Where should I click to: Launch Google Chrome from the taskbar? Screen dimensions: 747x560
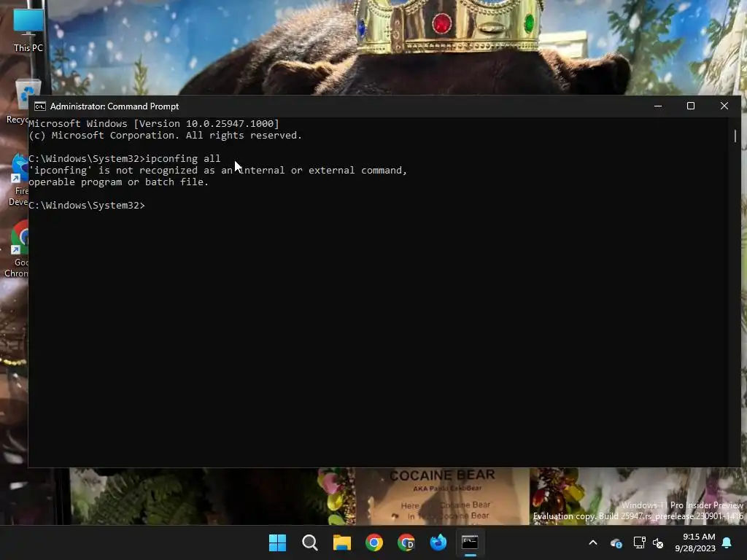tap(374, 542)
